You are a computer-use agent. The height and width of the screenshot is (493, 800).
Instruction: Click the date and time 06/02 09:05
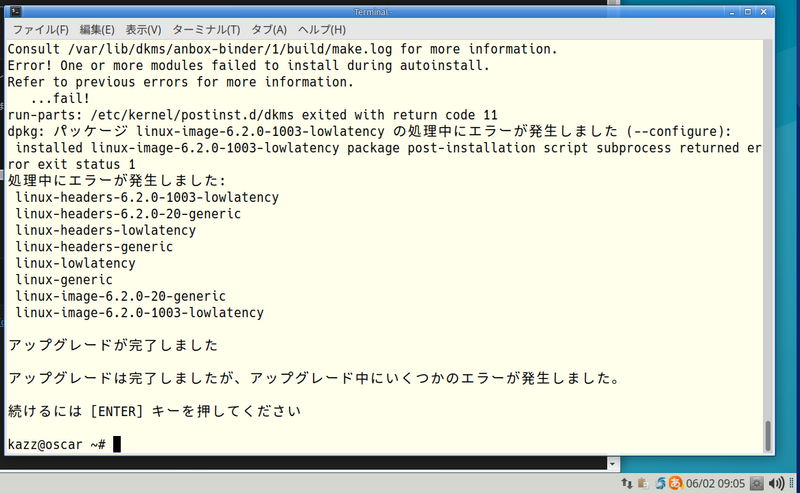[x=715, y=483]
